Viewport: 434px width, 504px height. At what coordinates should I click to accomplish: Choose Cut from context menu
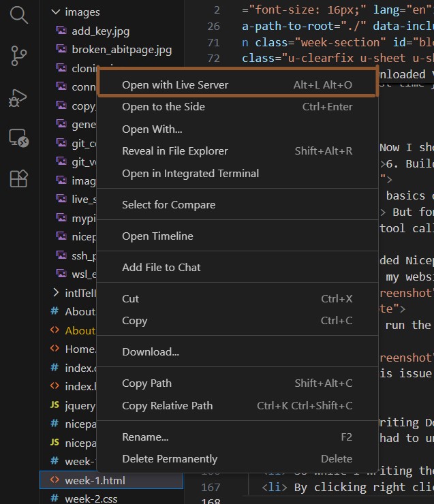click(x=237, y=298)
